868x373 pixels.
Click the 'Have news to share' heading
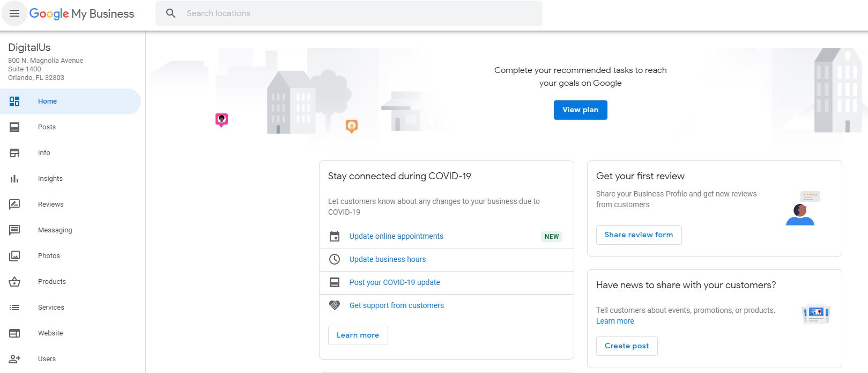click(x=686, y=285)
